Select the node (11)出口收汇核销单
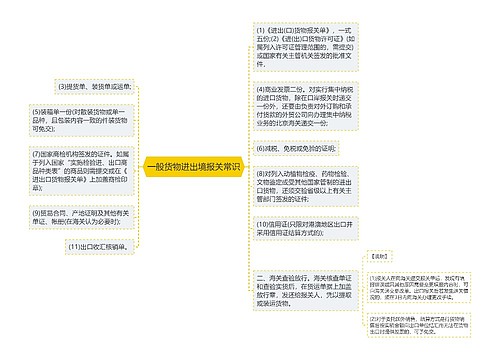Viewport: 500px width, 360px height. (x=99, y=247)
